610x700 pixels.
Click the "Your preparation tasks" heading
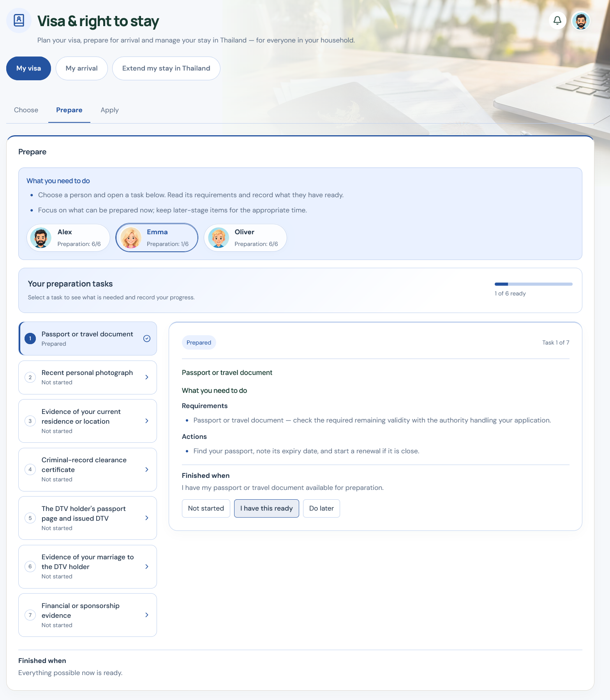pos(70,284)
